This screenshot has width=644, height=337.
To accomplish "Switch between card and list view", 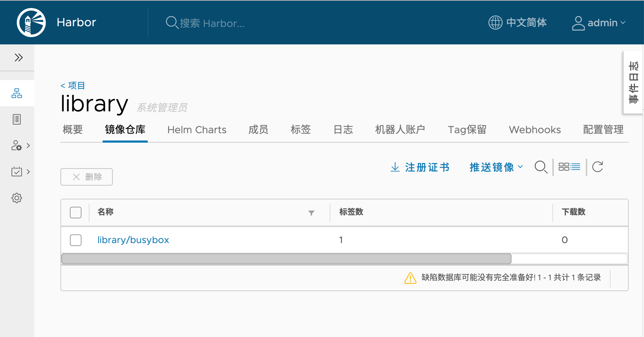I will [569, 167].
